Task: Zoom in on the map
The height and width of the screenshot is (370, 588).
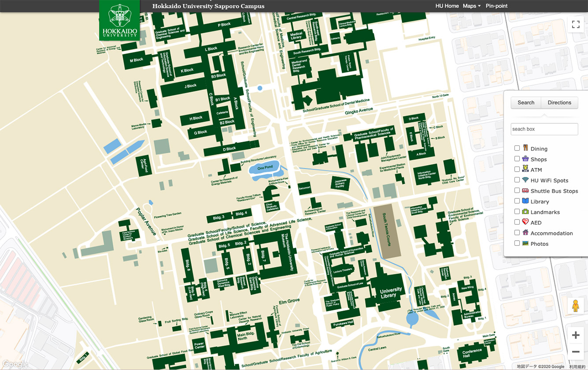Action: coord(575,336)
